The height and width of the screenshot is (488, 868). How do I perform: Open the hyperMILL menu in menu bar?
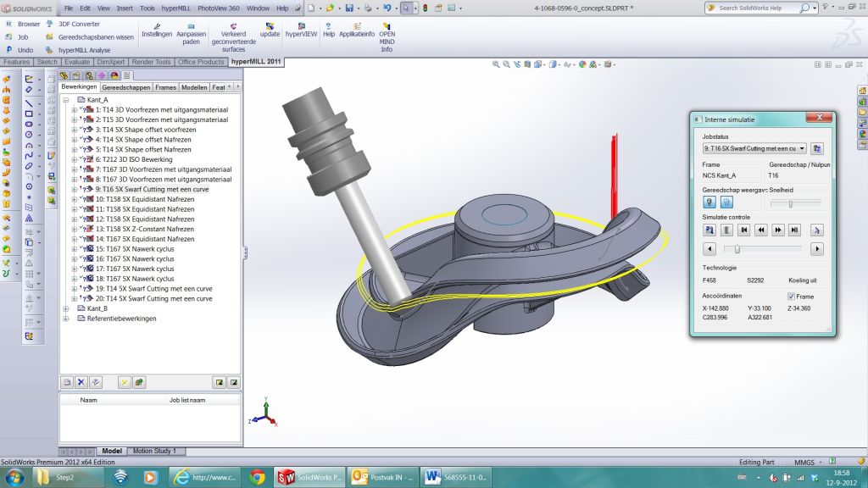(x=176, y=8)
